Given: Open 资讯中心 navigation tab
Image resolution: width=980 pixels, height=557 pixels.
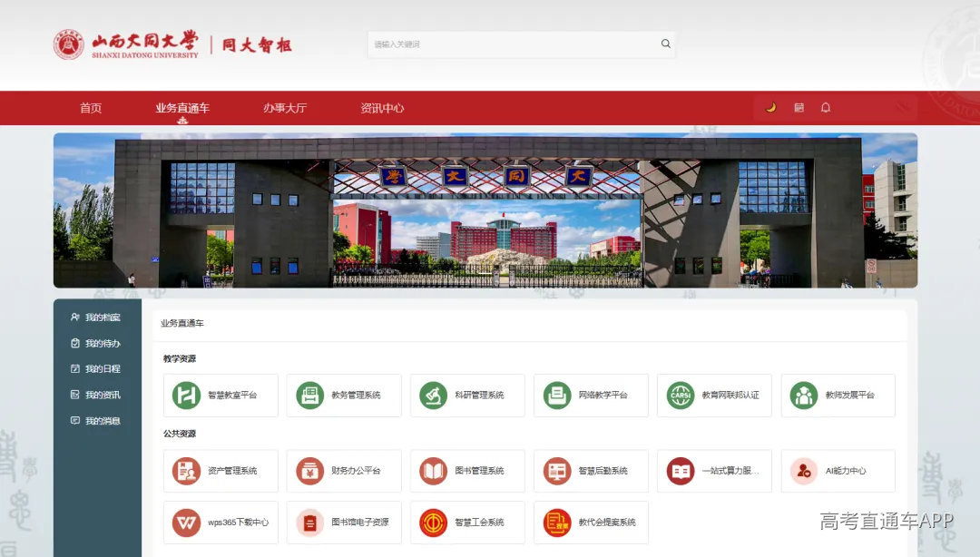Looking at the screenshot, I should [x=382, y=108].
